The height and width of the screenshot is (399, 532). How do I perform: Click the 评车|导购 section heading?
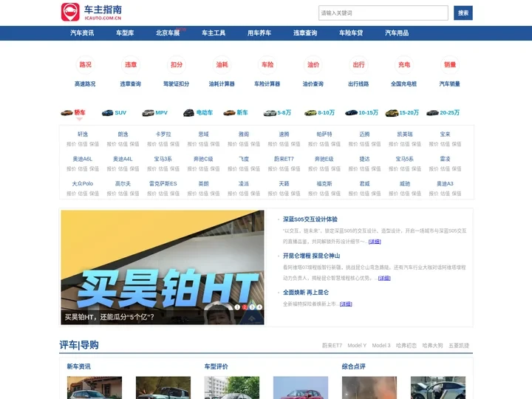click(x=79, y=345)
